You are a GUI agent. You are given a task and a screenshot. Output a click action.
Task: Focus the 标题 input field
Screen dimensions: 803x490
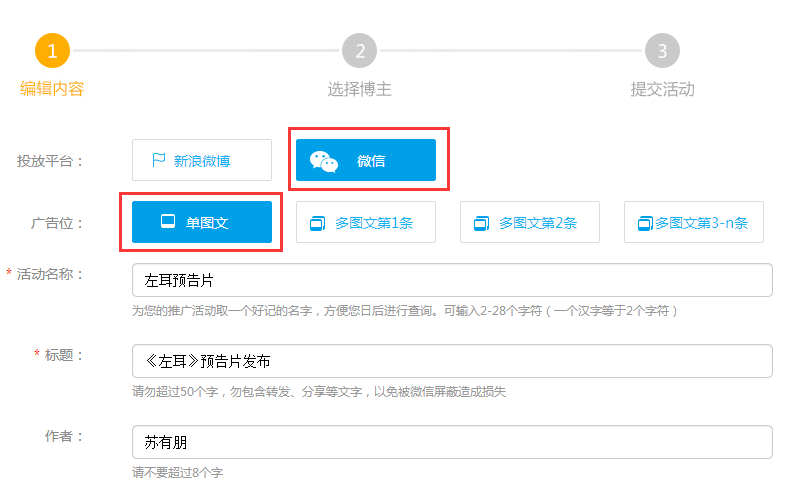pyautogui.click(x=452, y=361)
